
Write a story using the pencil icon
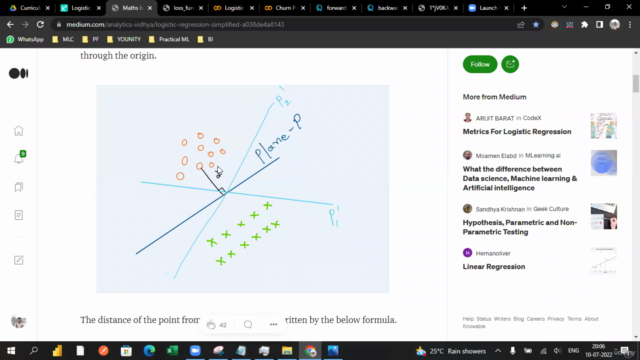19,260
